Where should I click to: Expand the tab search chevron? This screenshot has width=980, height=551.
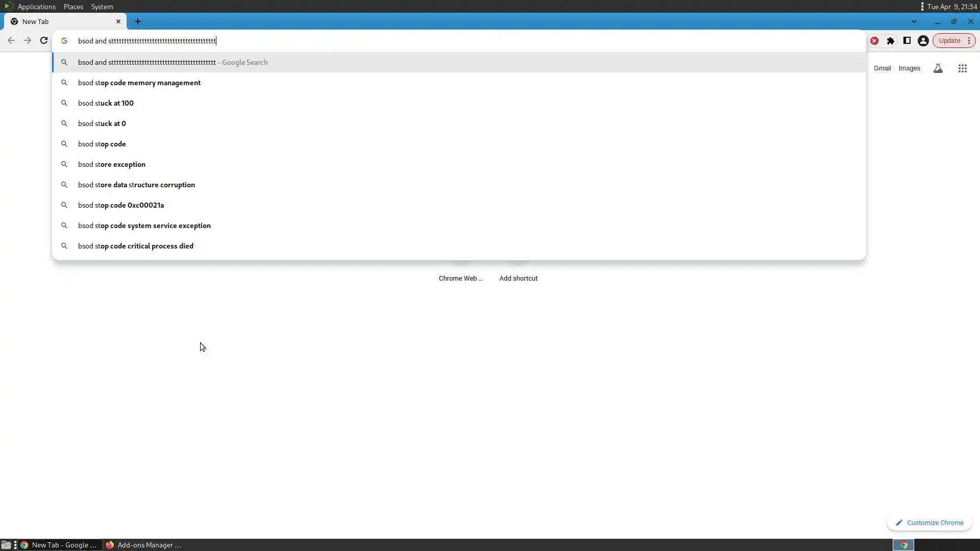(x=914, y=21)
